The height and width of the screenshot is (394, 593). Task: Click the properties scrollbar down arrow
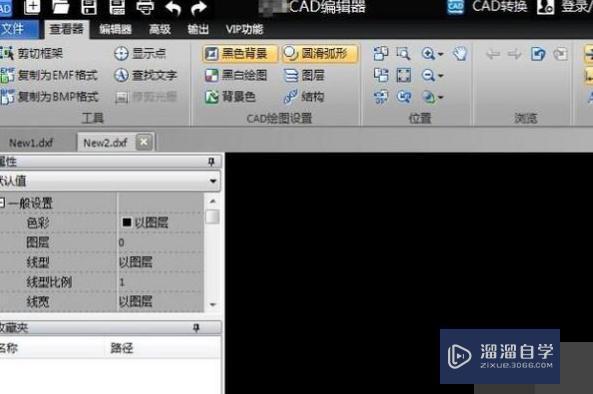coord(213,304)
